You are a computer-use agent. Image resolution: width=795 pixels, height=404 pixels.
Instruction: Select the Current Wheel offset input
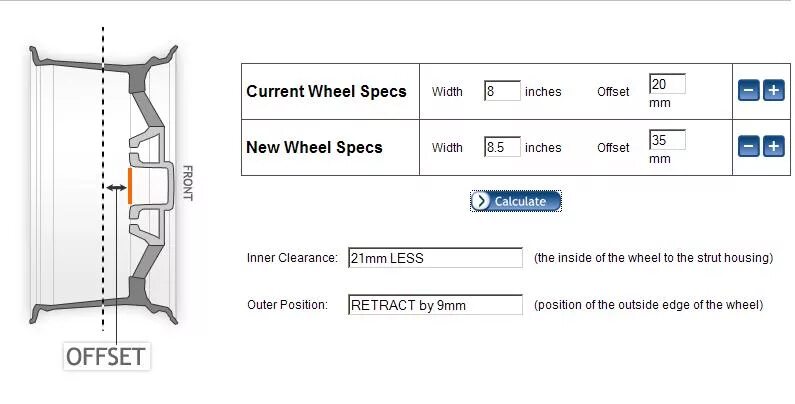coord(667,84)
